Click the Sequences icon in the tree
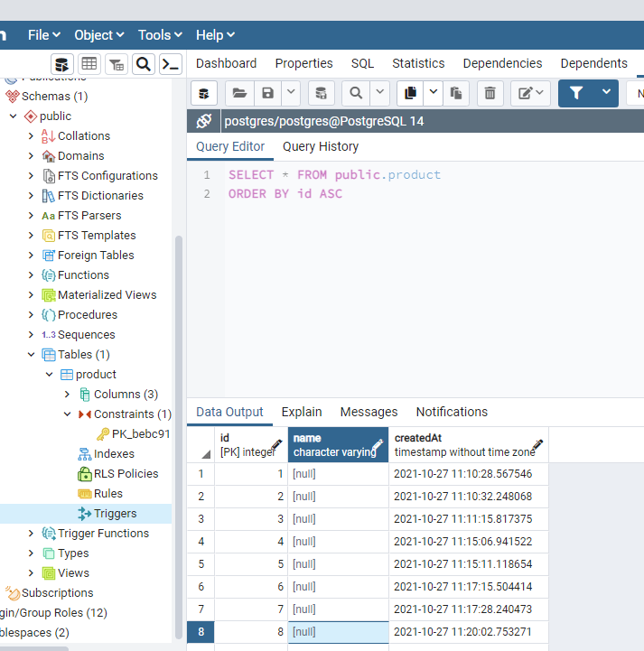644x651 pixels. (48, 335)
